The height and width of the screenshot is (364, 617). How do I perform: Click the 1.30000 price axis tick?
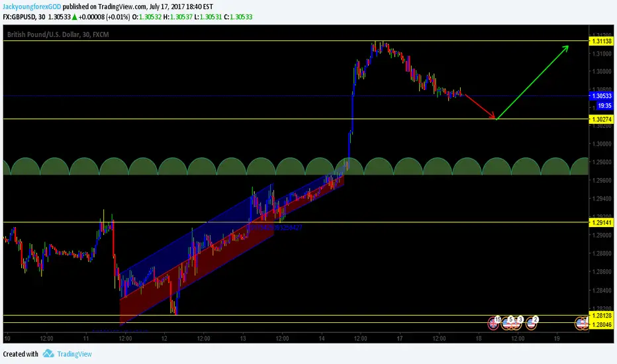pos(602,144)
